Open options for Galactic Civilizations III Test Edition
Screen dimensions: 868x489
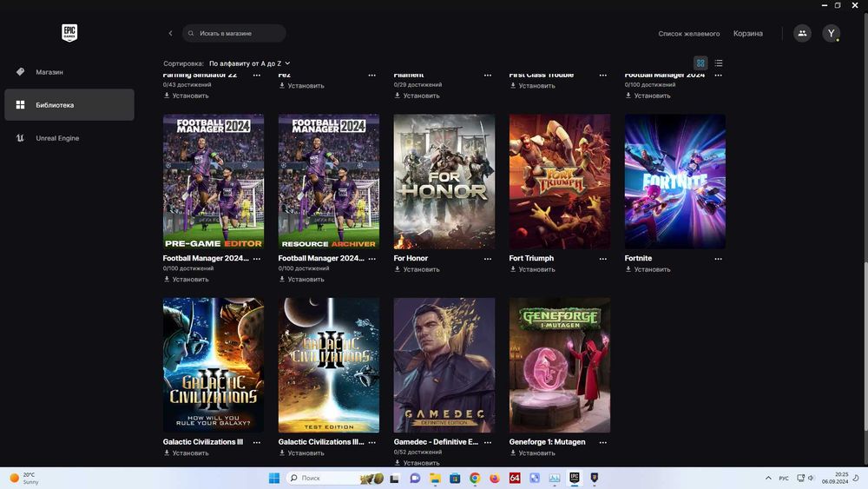pos(372,442)
